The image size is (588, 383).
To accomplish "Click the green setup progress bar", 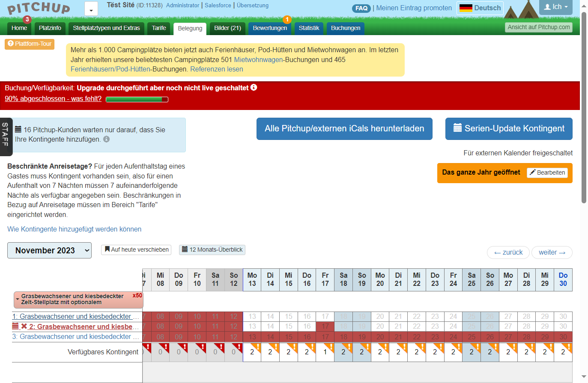I will tap(137, 99).
